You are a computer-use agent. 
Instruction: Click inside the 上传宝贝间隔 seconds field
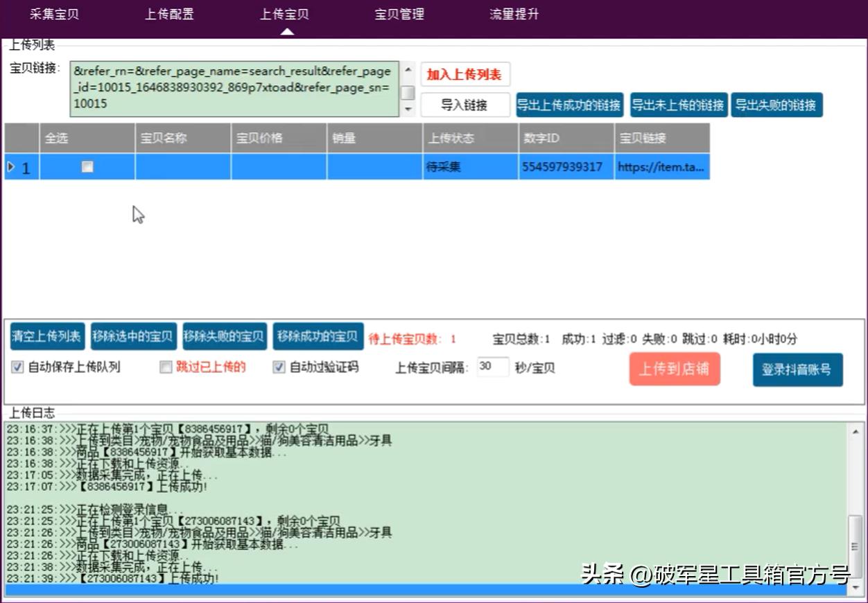point(492,367)
